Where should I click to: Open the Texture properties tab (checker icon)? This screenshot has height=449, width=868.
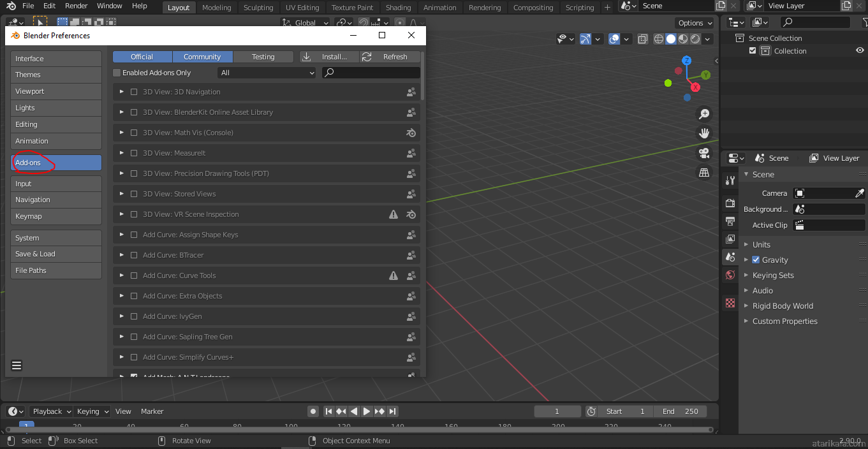pyautogui.click(x=730, y=303)
